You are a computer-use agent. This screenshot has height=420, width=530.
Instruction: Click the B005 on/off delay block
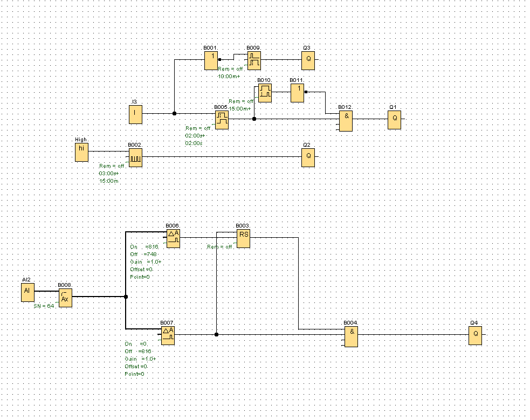222,120
